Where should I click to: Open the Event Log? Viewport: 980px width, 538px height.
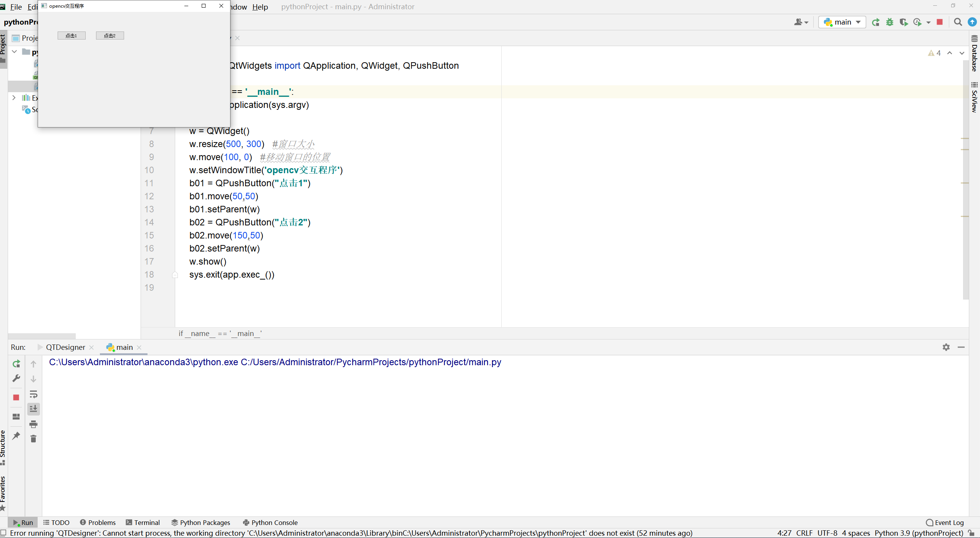point(945,523)
